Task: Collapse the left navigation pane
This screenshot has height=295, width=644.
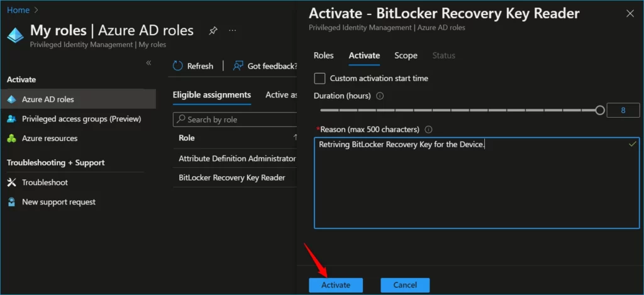Action: click(148, 62)
